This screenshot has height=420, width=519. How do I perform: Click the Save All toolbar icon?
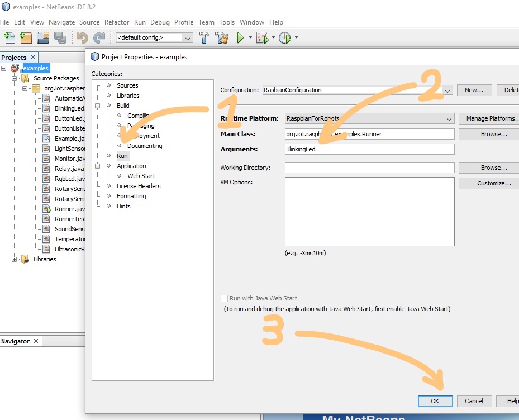pos(60,38)
